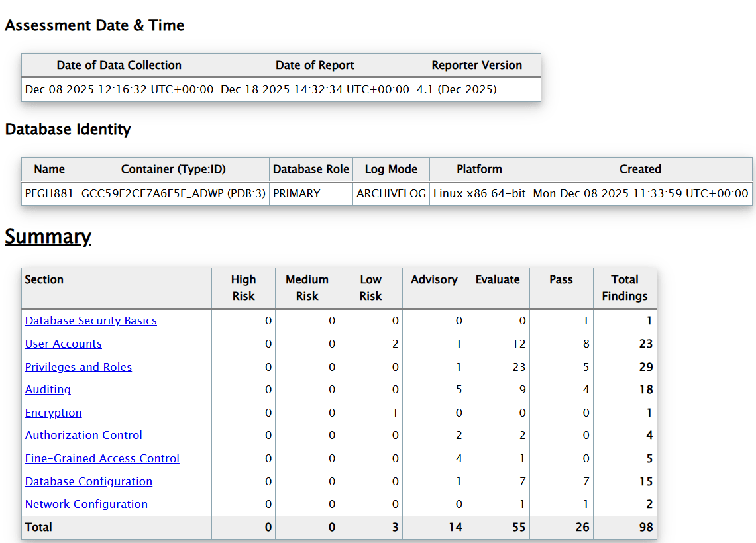Select the Platform column header
The image size is (756, 543).
479,169
